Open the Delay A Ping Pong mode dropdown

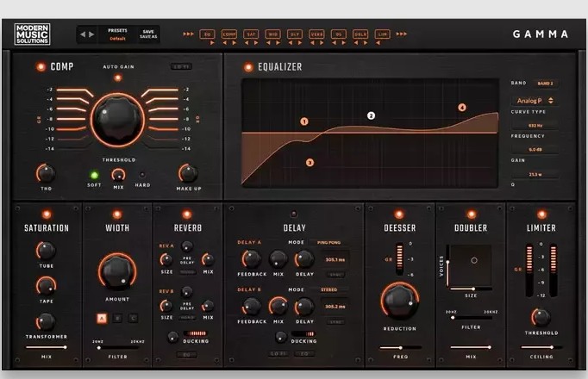[329, 243]
